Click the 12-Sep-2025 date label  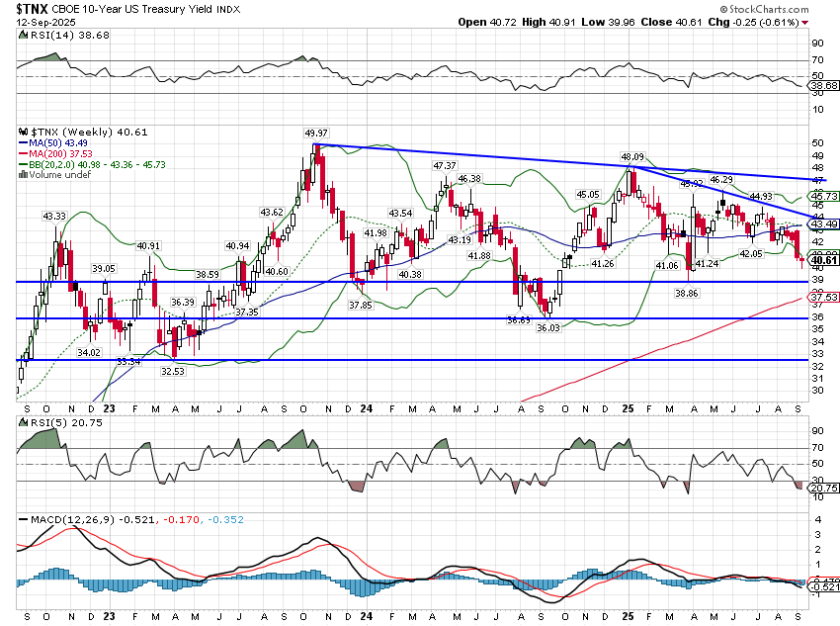46,23
